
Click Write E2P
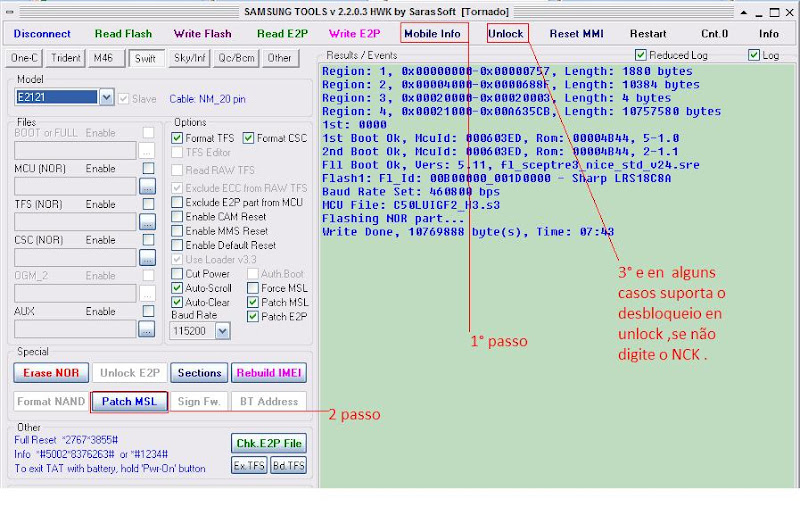tap(355, 34)
